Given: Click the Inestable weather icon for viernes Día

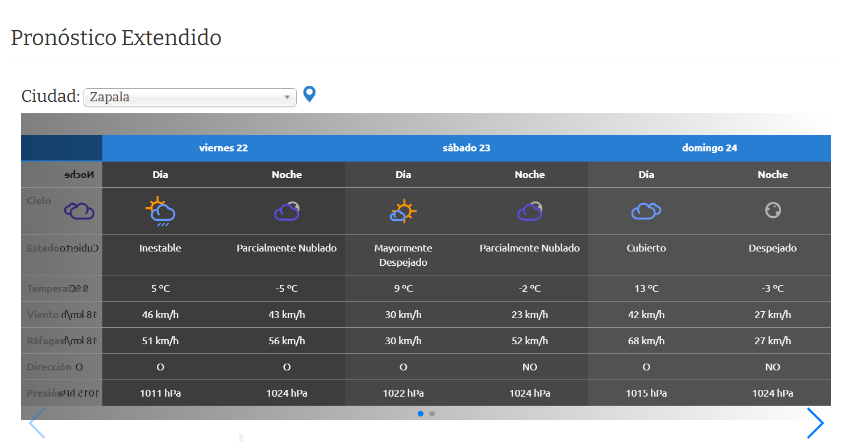Looking at the screenshot, I should pos(160,212).
